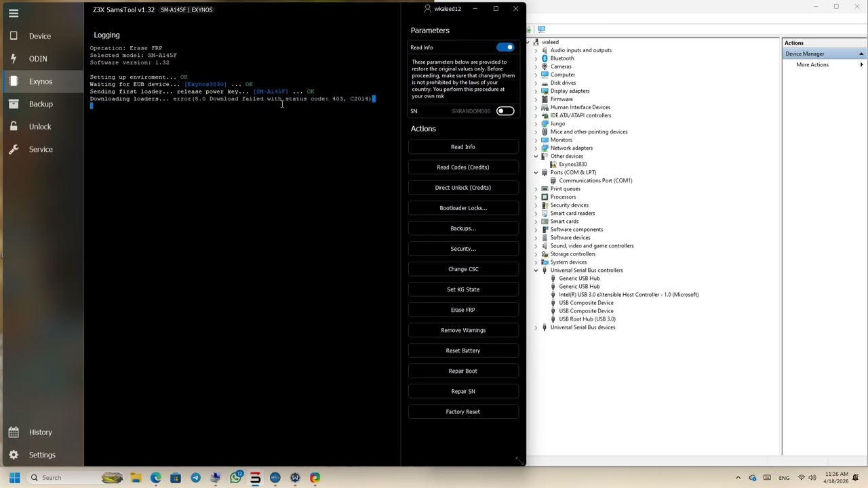
Task: Select Intel(R) USB 3.0 eXtensible Host Controller
Action: (x=629, y=295)
